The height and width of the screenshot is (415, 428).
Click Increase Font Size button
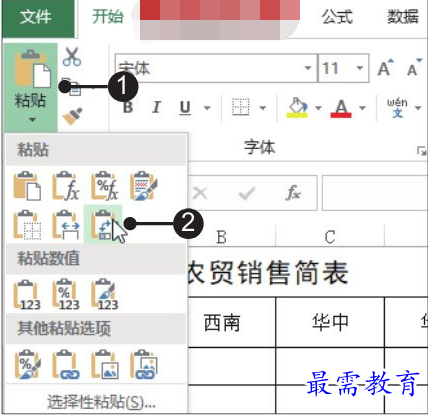click(x=386, y=68)
